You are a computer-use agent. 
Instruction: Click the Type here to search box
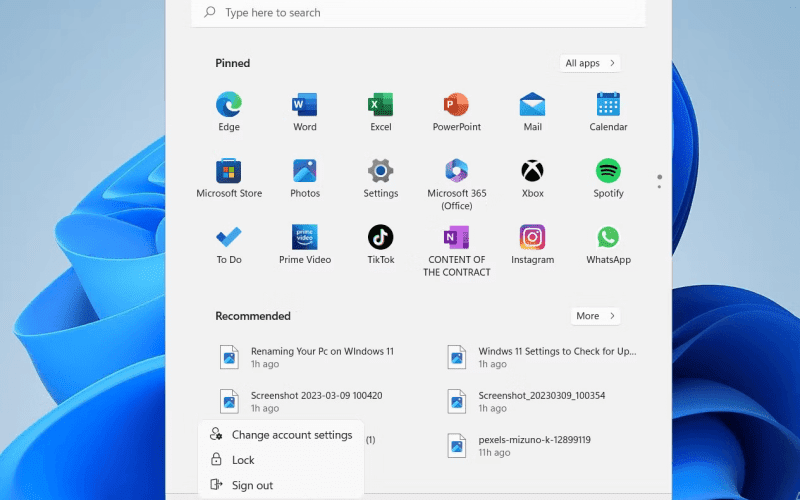click(x=418, y=13)
